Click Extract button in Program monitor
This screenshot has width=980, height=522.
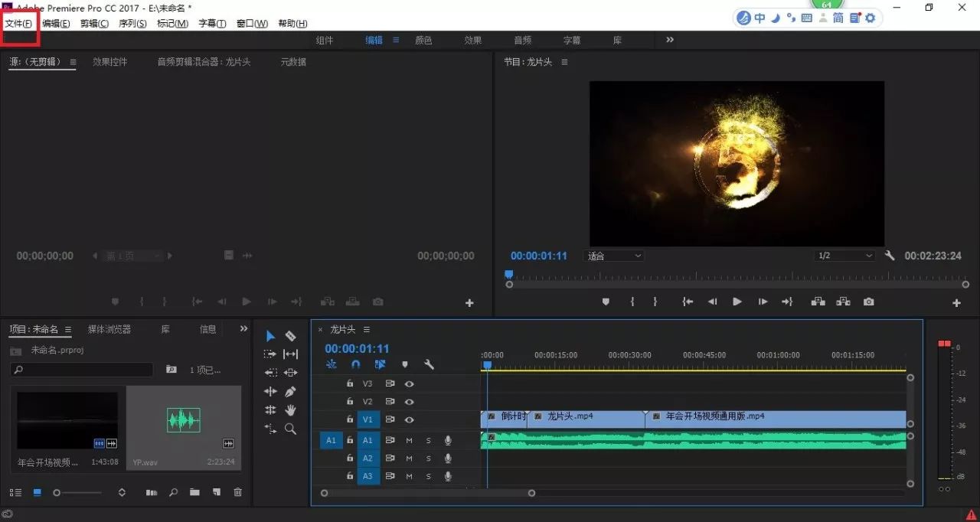tap(843, 302)
